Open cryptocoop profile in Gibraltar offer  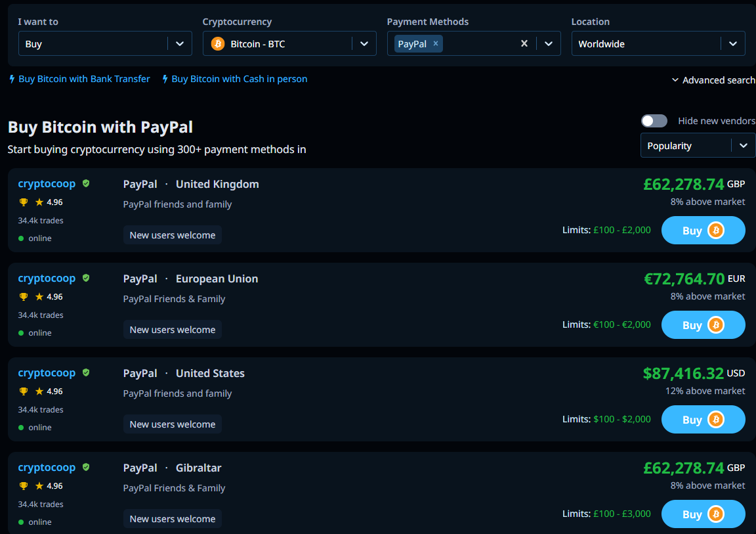(47, 468)
